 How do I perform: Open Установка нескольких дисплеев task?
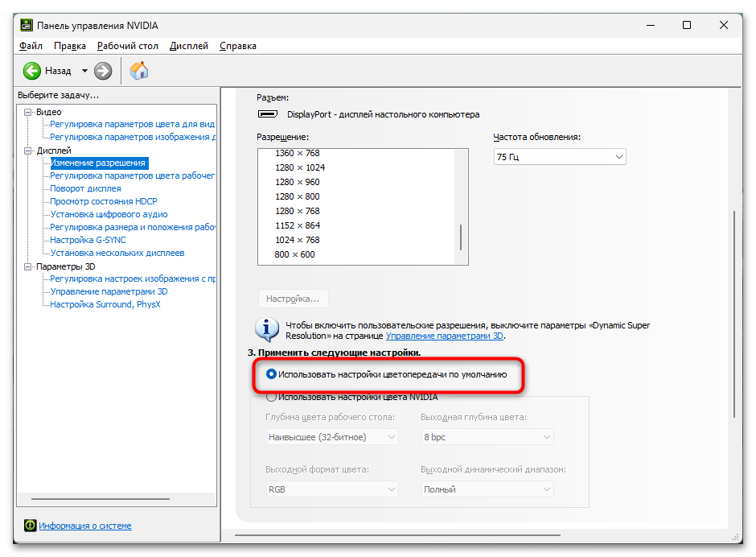[x=117, y=253]
